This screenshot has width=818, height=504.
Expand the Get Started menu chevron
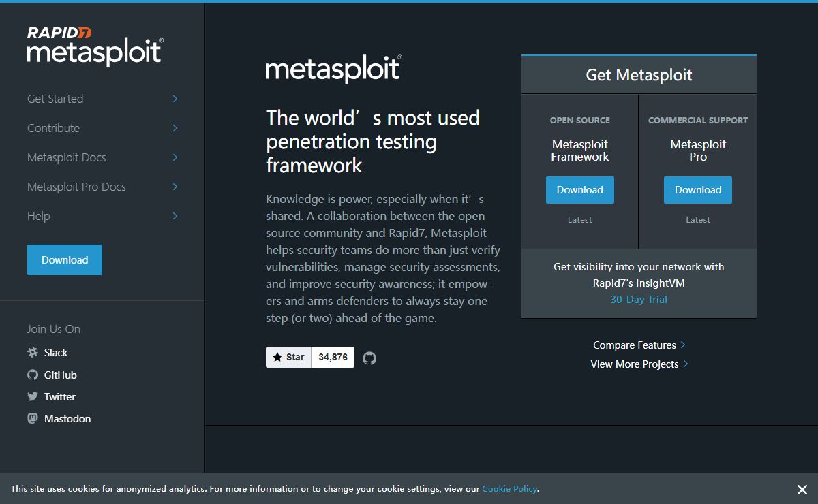pyautogui.click(x=175, y=99)
